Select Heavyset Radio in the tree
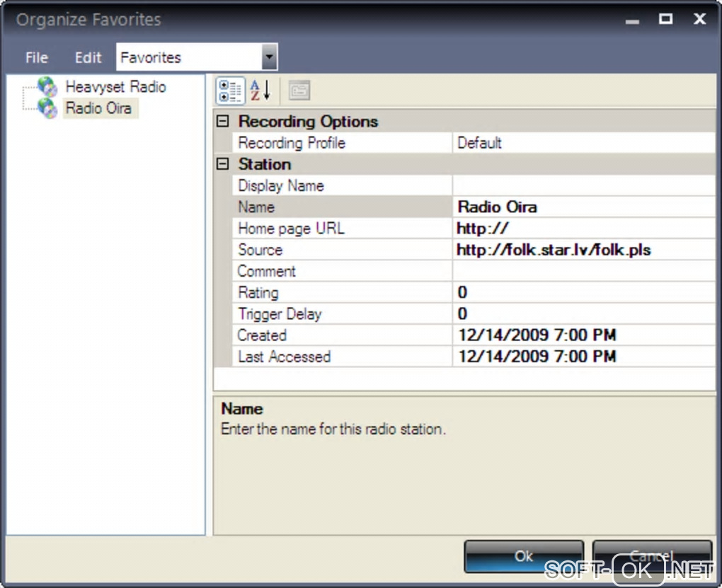Viewport: 722px width, 588px height. pyautogui.click(x=115, y=86)
